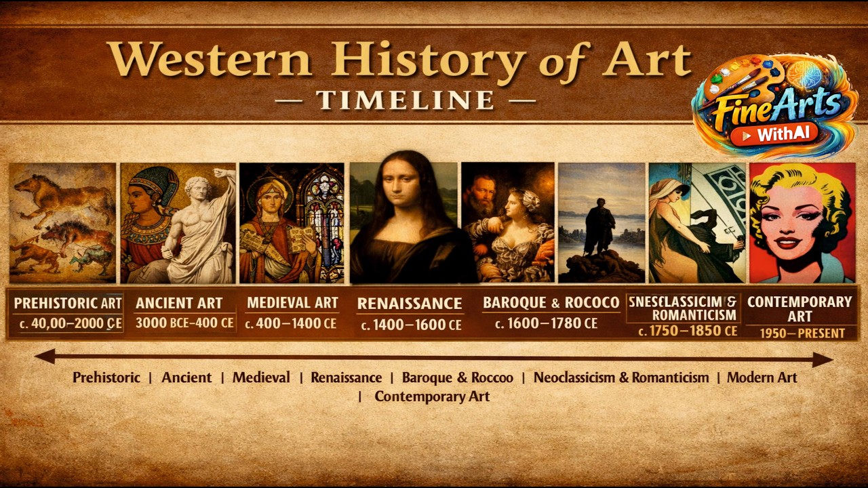Click the CONTEMPORARY ART heading

pos(800,309)
